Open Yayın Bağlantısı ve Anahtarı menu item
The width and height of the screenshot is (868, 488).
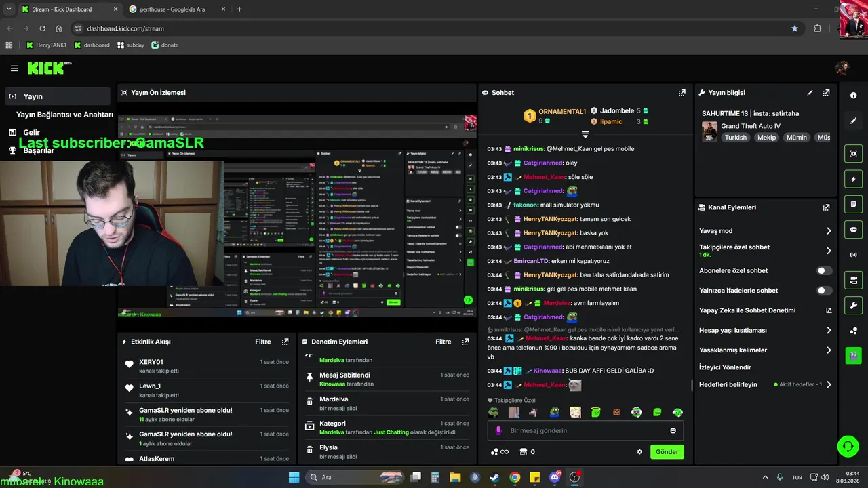pos(64,115)
